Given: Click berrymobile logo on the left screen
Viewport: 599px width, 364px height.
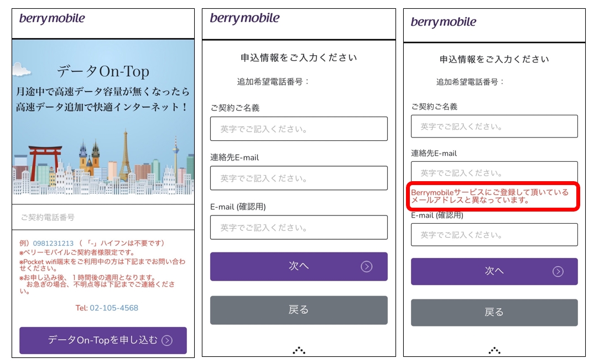Looking at the screenshot, I should (x=52, y=18).
